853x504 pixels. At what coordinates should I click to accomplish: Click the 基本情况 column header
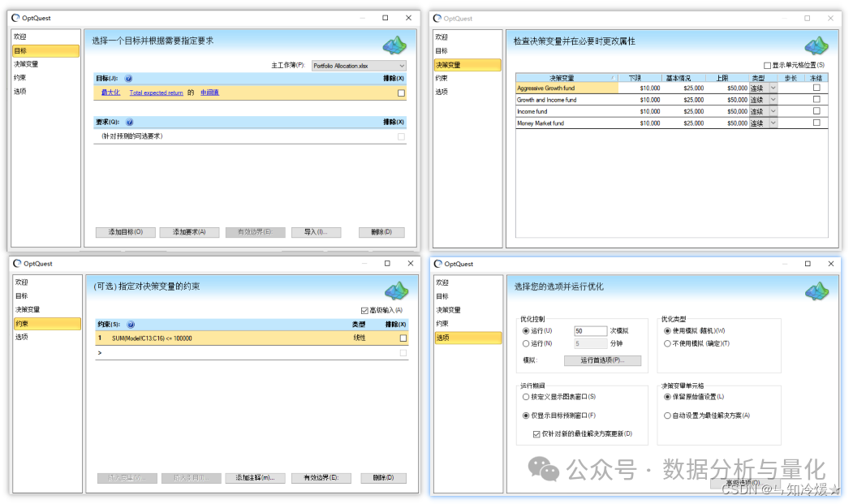pyautogui.click(x=684, y=79)
